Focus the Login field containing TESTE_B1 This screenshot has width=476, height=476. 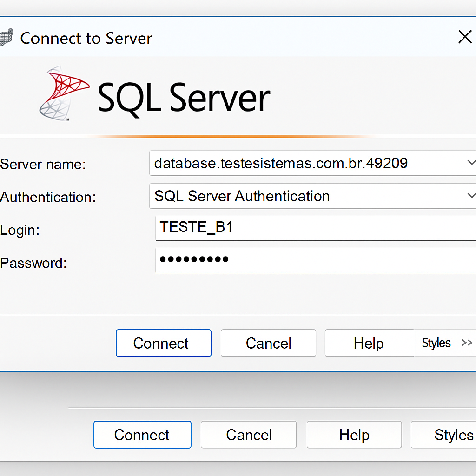click(x=316, y=227)
